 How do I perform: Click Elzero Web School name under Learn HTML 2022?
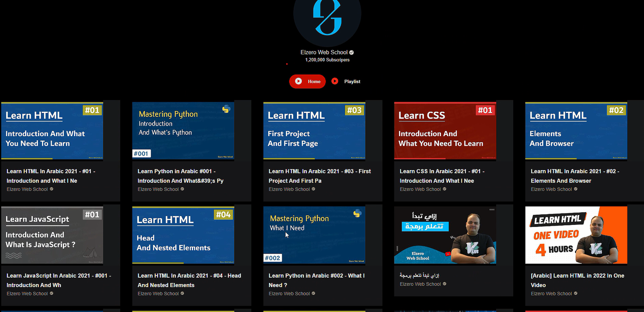(551, 294)
